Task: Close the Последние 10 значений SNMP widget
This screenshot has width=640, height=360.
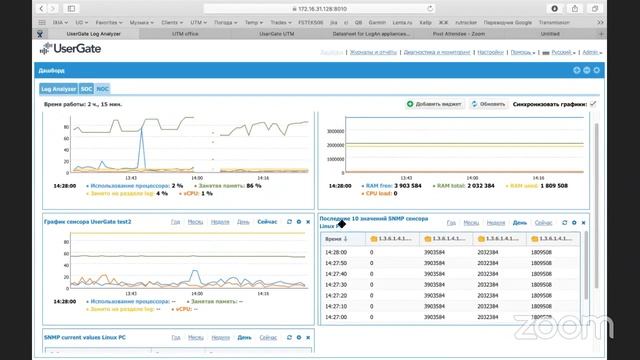Action: 584,222
